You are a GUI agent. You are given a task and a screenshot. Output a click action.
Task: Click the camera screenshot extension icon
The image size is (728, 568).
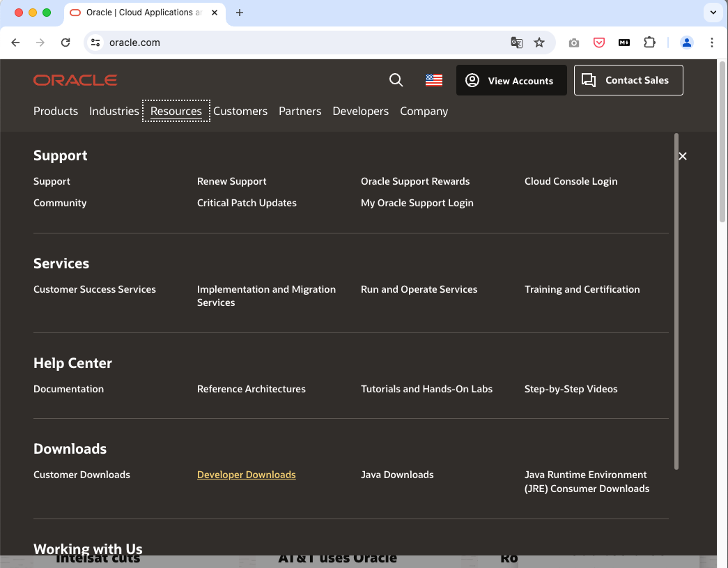[x=574, y=43]
